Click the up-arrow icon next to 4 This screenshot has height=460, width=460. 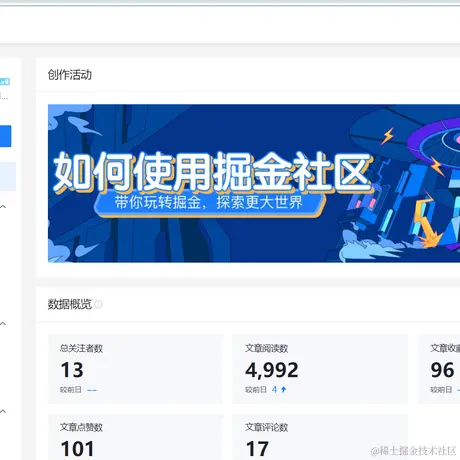pyautogui.click(x=284, y=389)
